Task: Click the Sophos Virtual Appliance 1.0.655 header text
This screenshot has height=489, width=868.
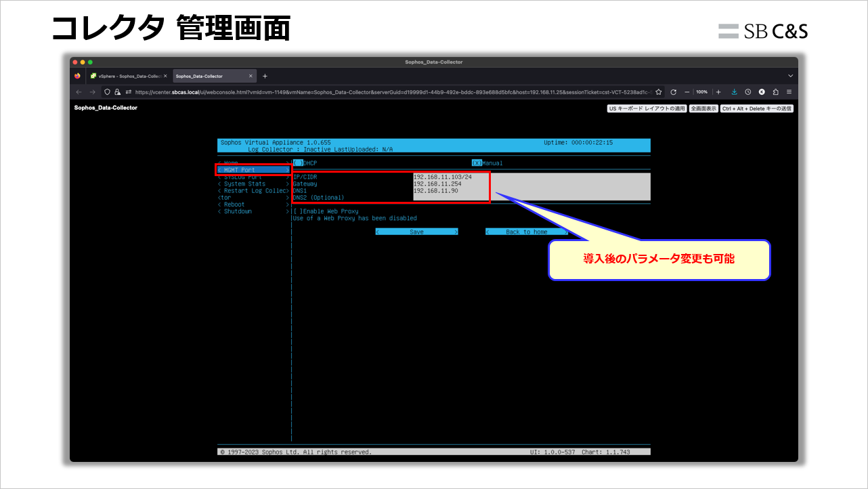Action: pyautogui.click(x=276, y=143)
